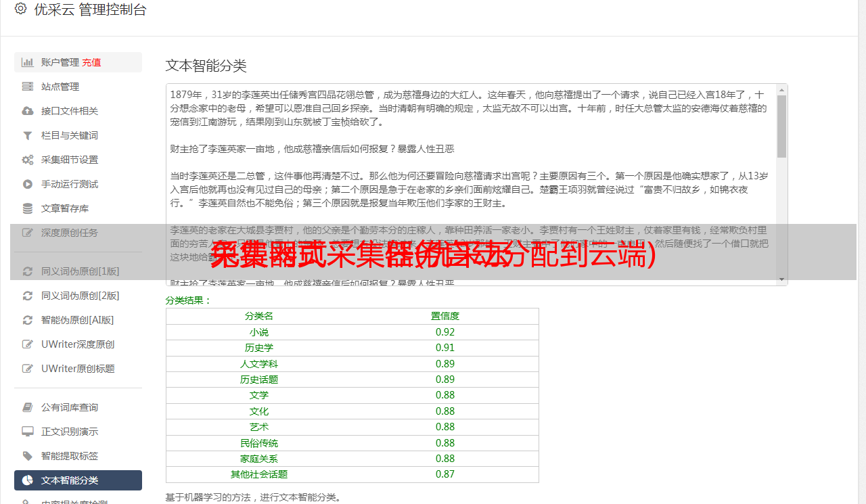This screenshot has width=866, height=504.
Task: Click the gear icon beside 优采云 管理控制台
Action: (x=20, y=9)
